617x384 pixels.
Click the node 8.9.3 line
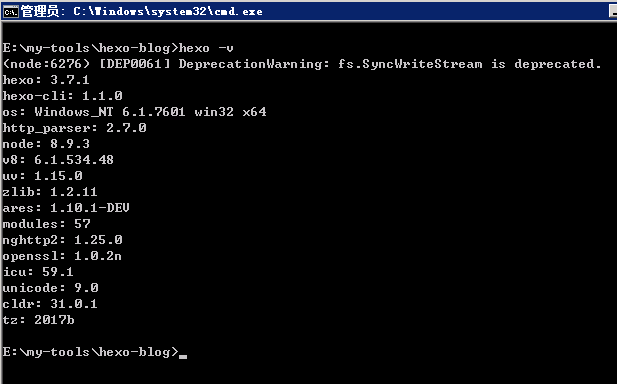click(46, 144)
